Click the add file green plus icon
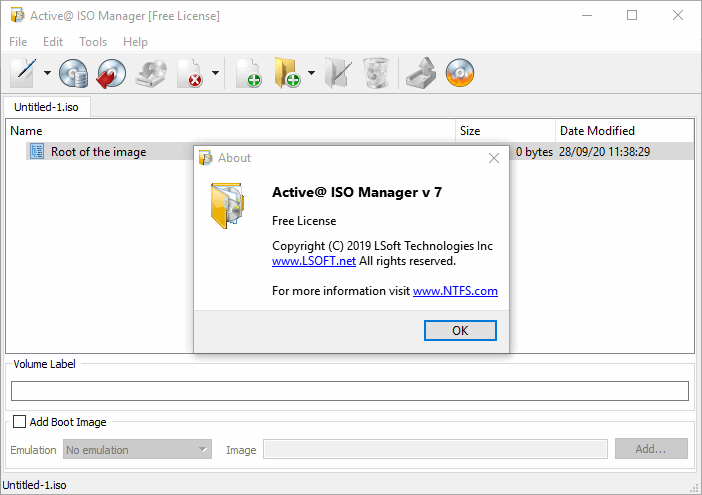Image resolution: width=702 pixels, height=495 pixels. [249, 73]
